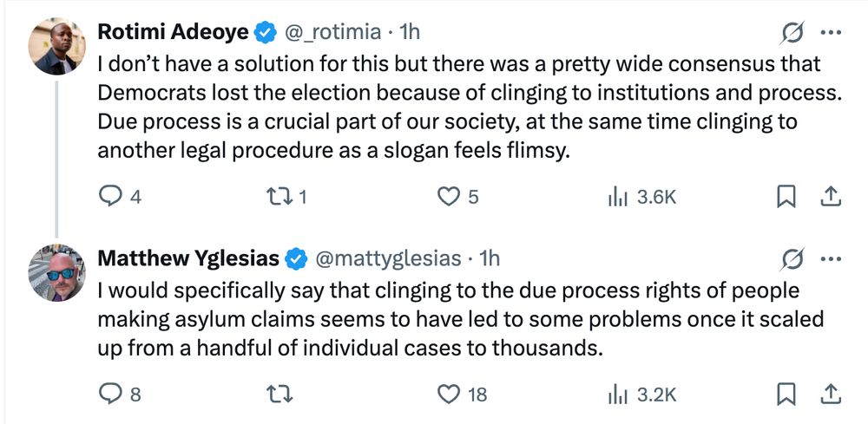
Task: Open Matthew Yglesias's avatar
Action: coord(57,272)
